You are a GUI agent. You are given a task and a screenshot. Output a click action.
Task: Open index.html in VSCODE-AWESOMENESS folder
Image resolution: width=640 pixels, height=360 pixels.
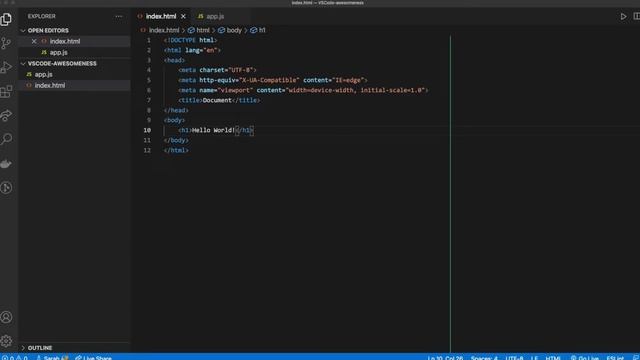[49, 85]
